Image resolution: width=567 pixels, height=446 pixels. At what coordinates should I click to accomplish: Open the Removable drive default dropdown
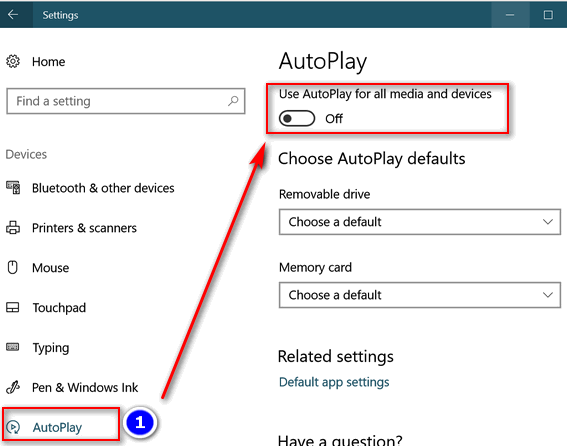coord(420,222)
